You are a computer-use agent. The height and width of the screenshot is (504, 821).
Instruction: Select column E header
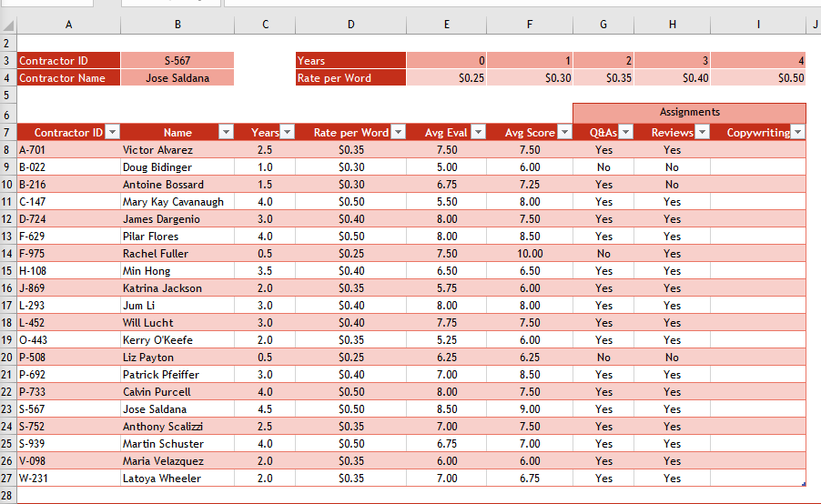click(x=446, y=25)
